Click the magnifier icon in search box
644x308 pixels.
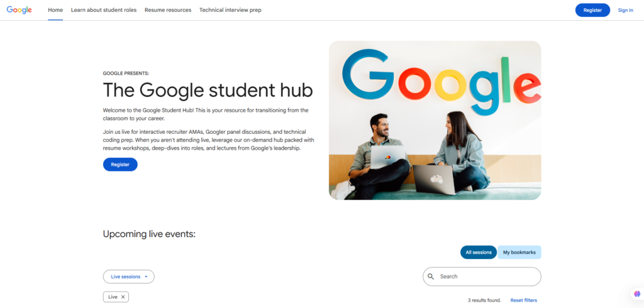click(x=431, y=277)
